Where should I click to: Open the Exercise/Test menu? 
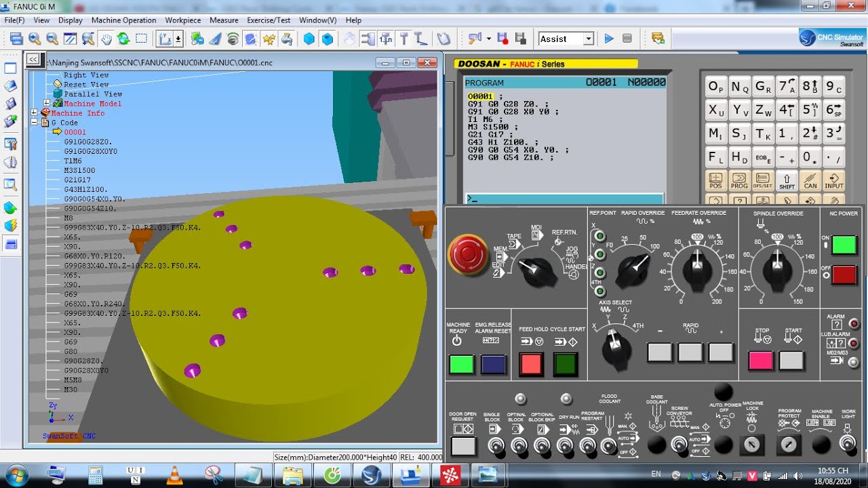(269, 20)
